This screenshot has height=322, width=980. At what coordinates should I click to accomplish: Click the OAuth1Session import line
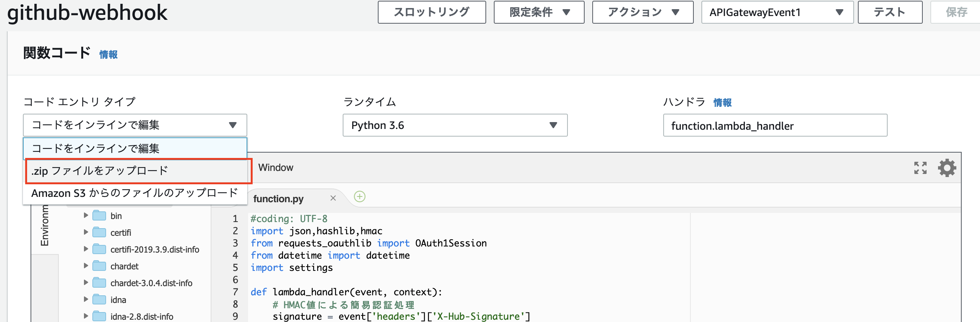coord(369,243)
